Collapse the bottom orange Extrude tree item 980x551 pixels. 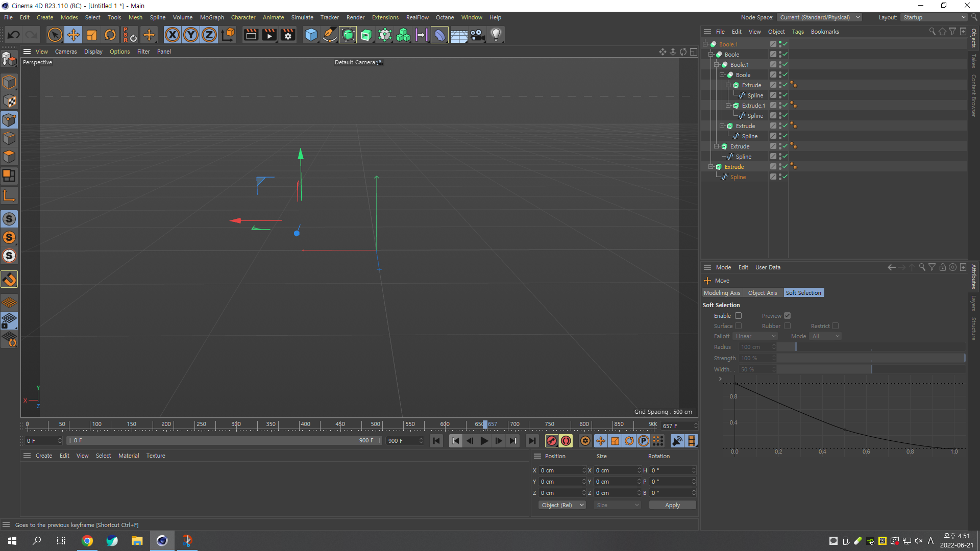point(710,167)
